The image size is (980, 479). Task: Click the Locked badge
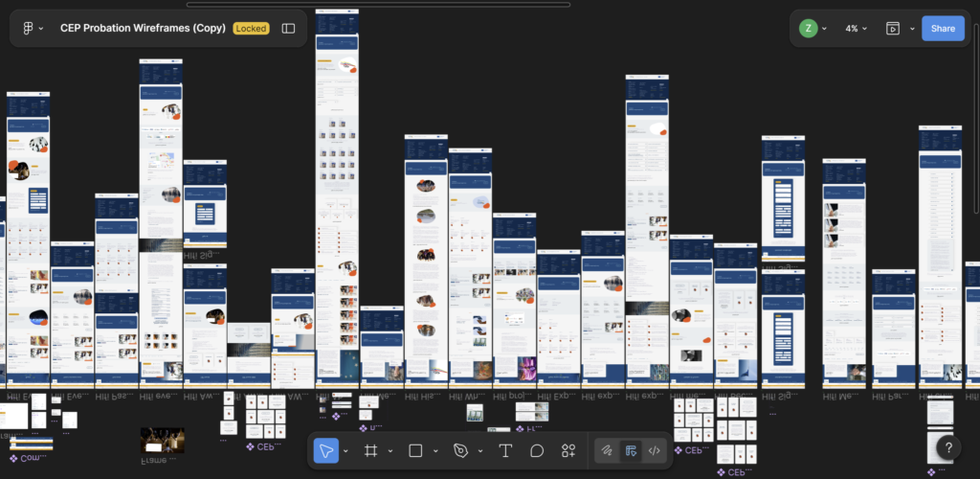[x=251, y=29]
